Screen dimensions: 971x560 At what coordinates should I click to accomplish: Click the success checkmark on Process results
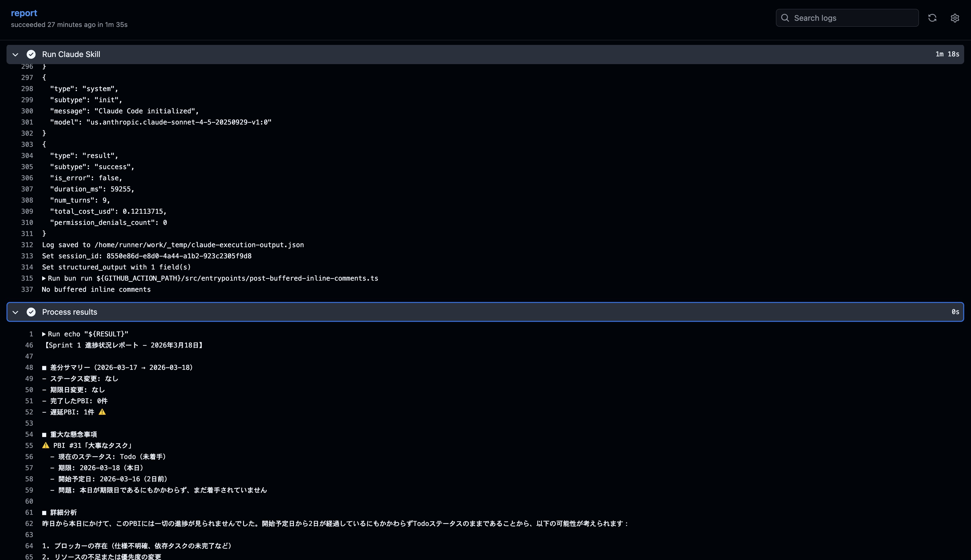tap(31, 312)
